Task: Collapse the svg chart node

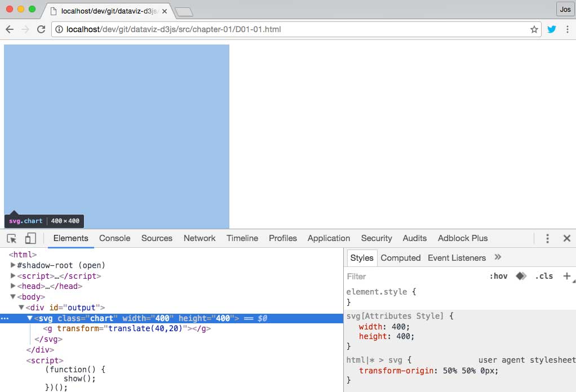Action: point(30,318)
